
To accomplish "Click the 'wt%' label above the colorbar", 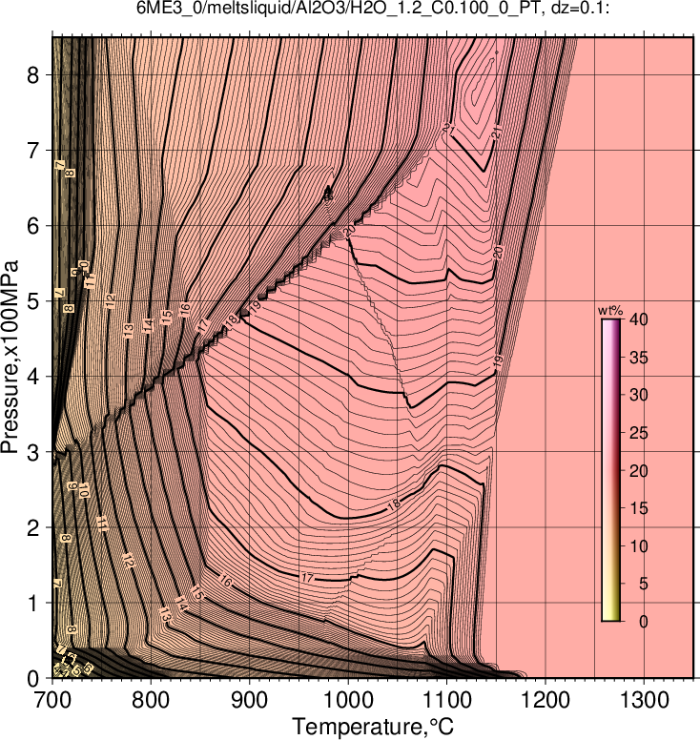I will pyautogui.click(x=610, y=311).
